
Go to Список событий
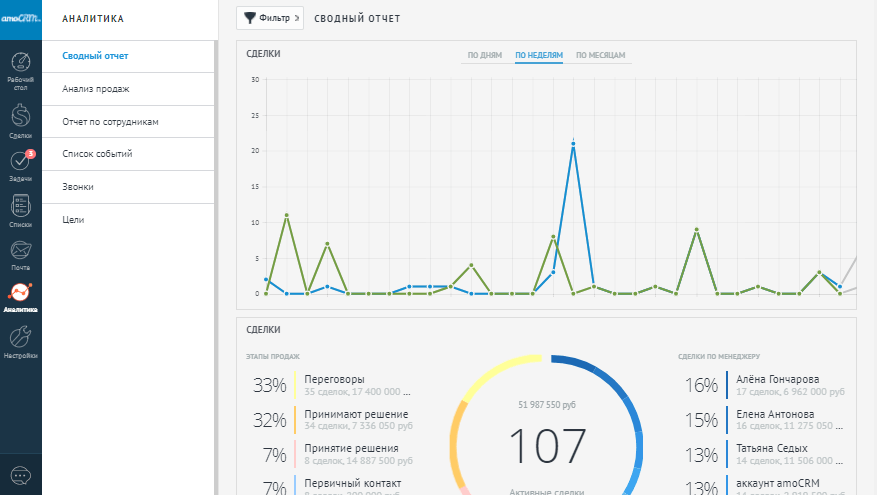coord(97,154)
